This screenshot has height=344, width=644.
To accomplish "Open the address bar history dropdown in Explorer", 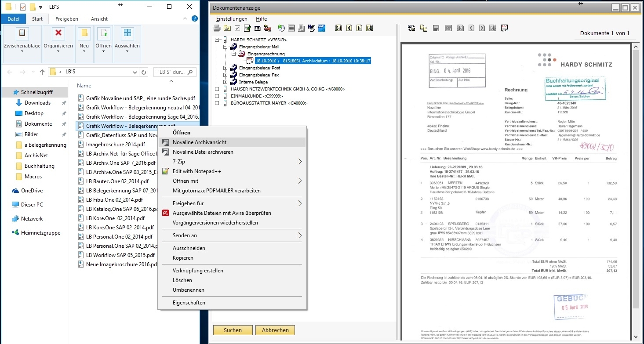I will (135, 72).
